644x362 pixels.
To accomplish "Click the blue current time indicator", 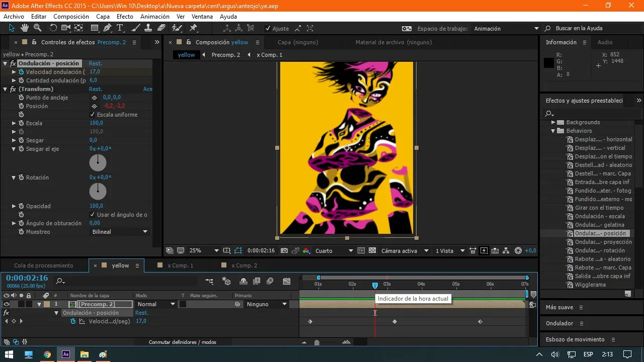I will pyautogui.click(x=375, y=285).
